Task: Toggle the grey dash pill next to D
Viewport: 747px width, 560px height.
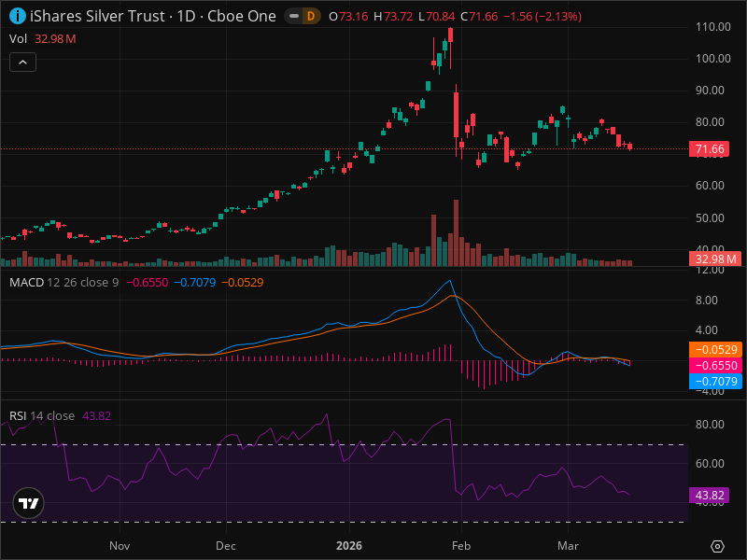Action: [294, 17]
